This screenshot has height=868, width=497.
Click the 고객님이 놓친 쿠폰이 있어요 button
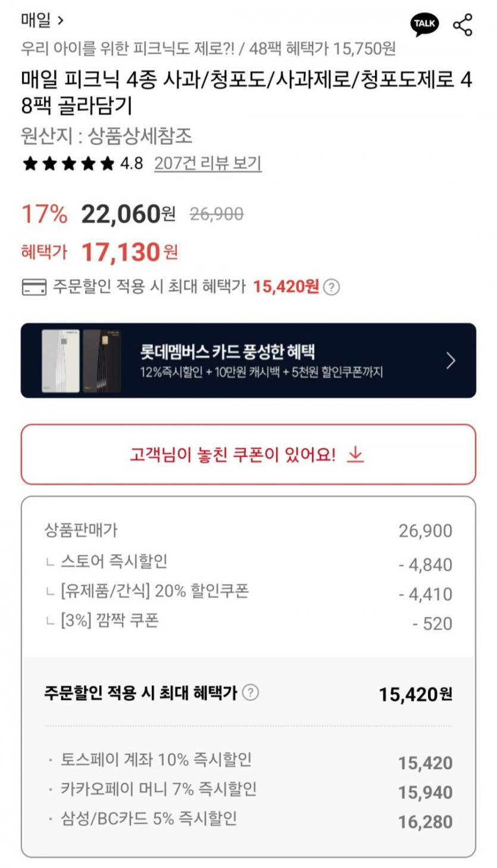(x=248, y=455)
